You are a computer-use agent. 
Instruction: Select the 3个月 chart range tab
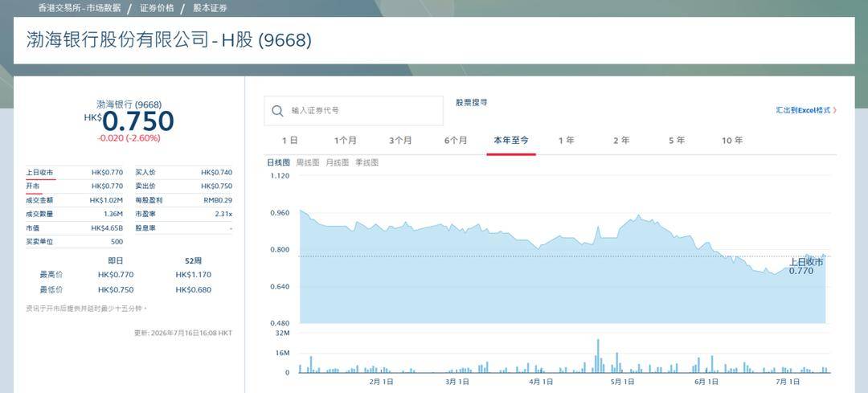pyautogui.click(x=400, y=141)
